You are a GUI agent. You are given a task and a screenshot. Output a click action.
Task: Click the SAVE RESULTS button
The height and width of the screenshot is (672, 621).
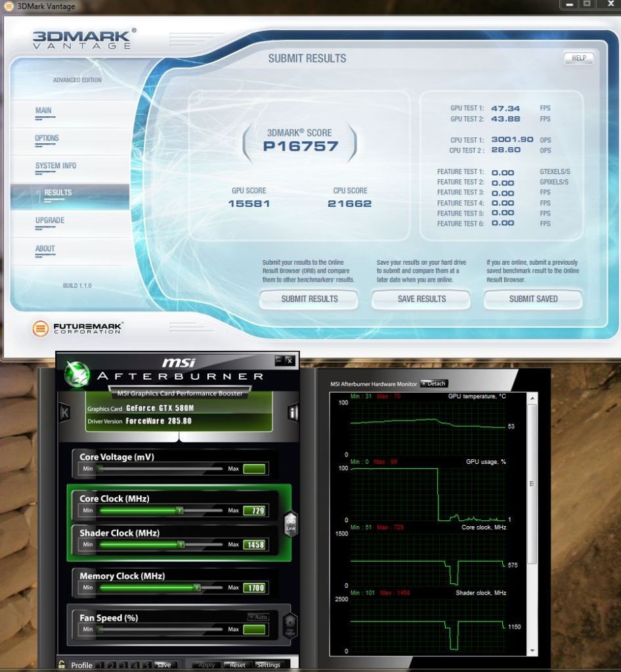pyautogui.click(x=421, y=299)
